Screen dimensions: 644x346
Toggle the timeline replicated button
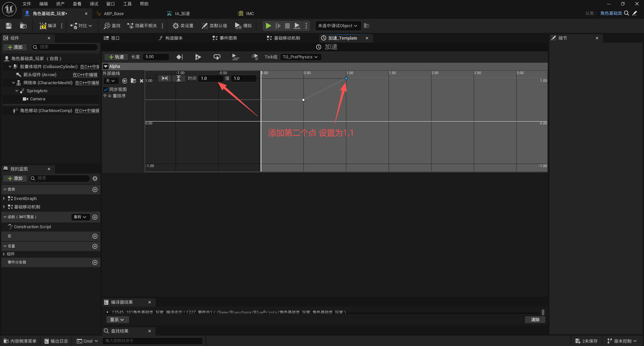[x=236, y=57]
